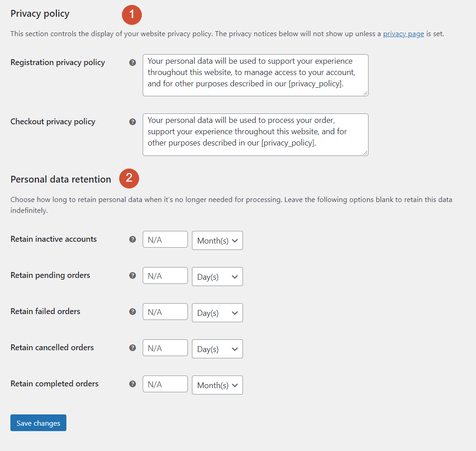Click the Save changes button

coord(38,423)
